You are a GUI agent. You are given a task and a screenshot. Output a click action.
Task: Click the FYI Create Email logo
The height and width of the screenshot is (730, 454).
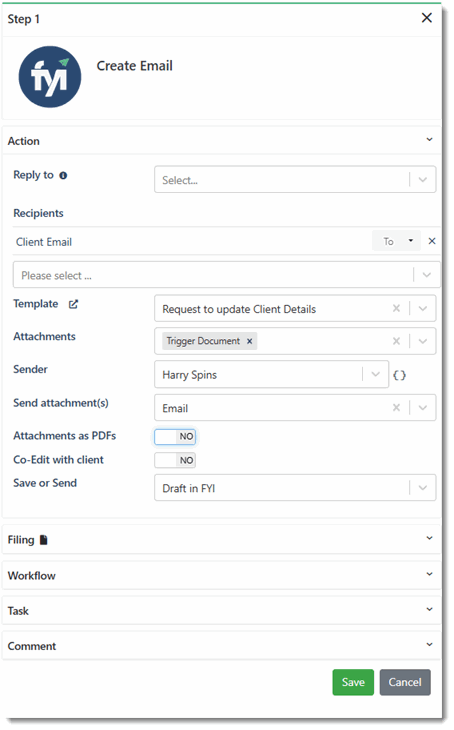click(50, 77)
